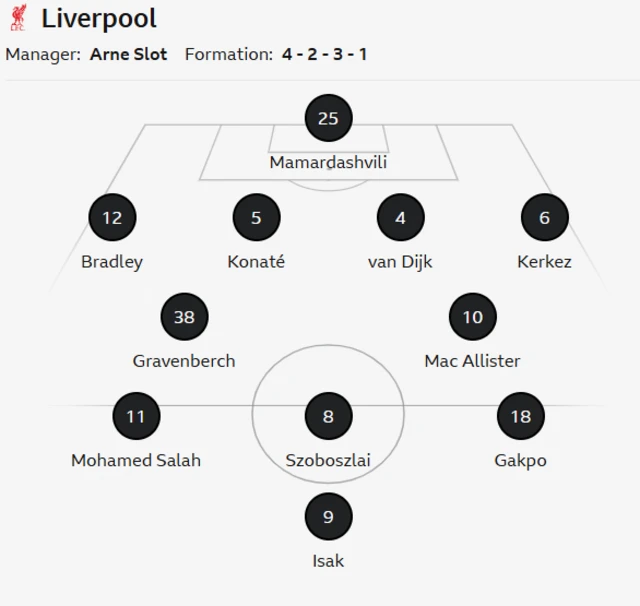This screenshot has width=640, height=606.
Task: Click Gakpo's number 18 badge
Action: 520,416
